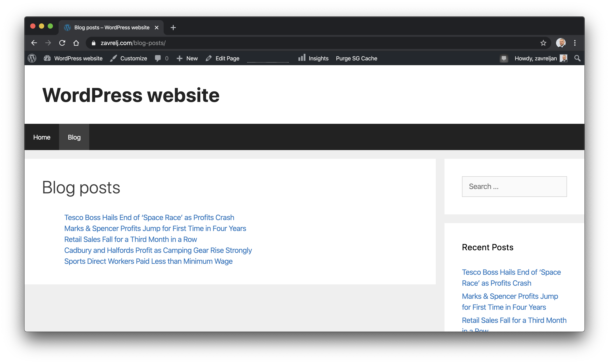The height and width of the screenshot is (364, 609).
Task: Open Retail Sales Fall post in main list
Action: [130, 239]
